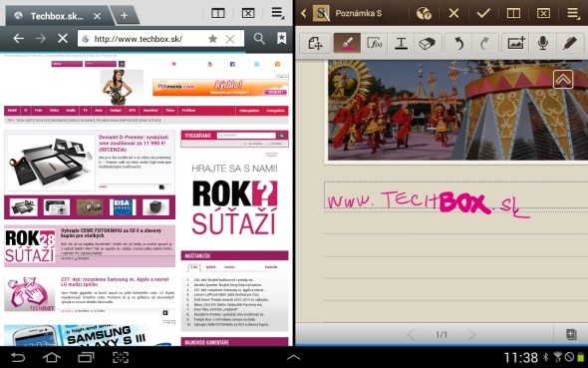Go back from Poznámka S note

coord(303,14)
